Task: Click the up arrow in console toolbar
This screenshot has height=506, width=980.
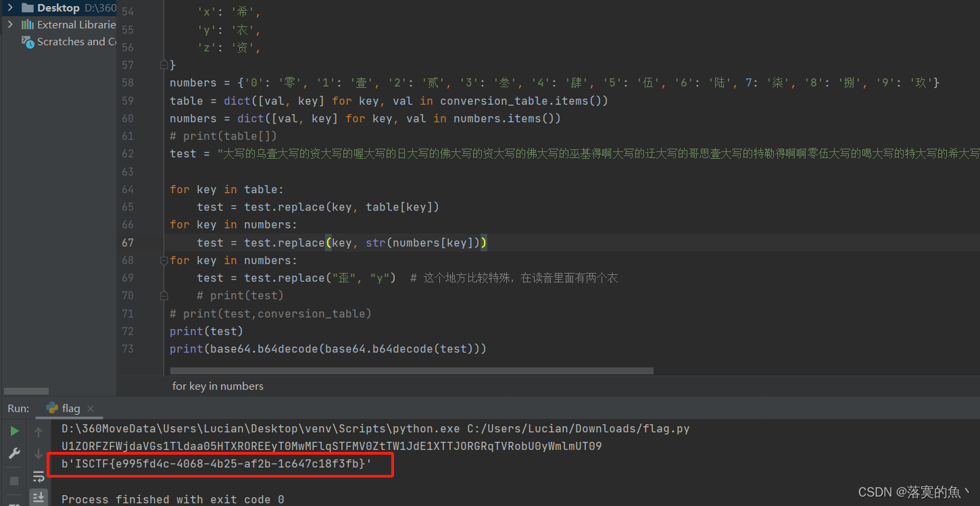Action: pyautogui.click(x=39, y=431)
